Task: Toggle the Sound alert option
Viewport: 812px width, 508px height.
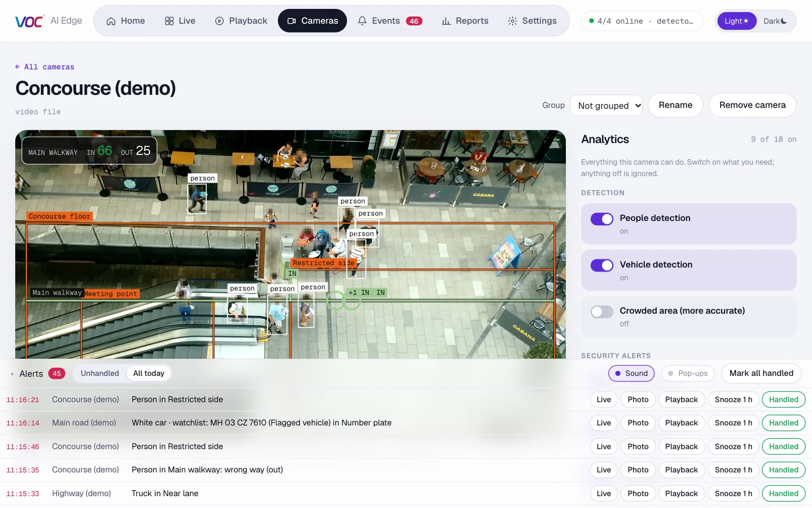Action: tap(631, 373)
